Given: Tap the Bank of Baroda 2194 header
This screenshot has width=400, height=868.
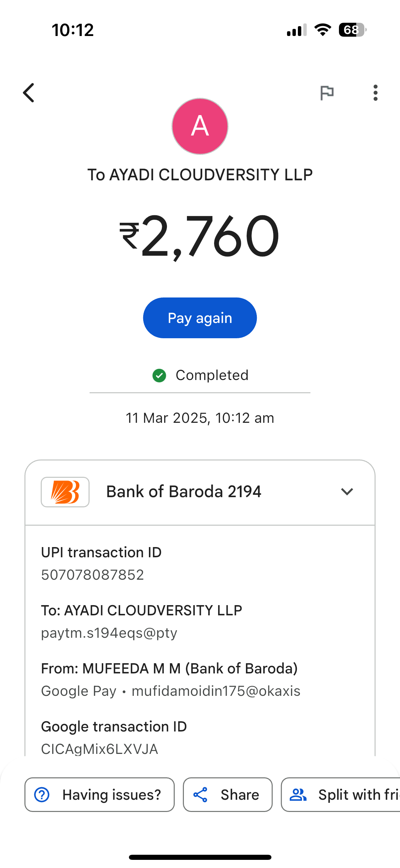Looking at the screenshot, I should pyautogui.click(x=184, y=492).
